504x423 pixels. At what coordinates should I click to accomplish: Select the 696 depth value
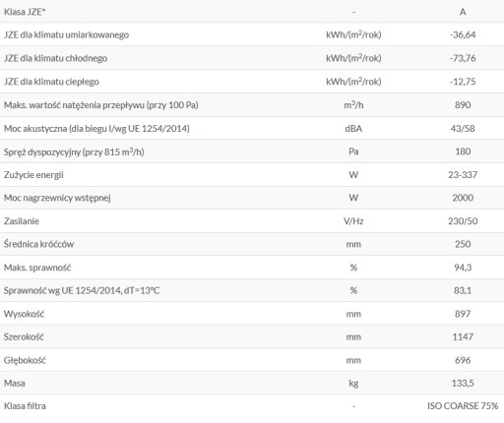(x=463, y=360)
